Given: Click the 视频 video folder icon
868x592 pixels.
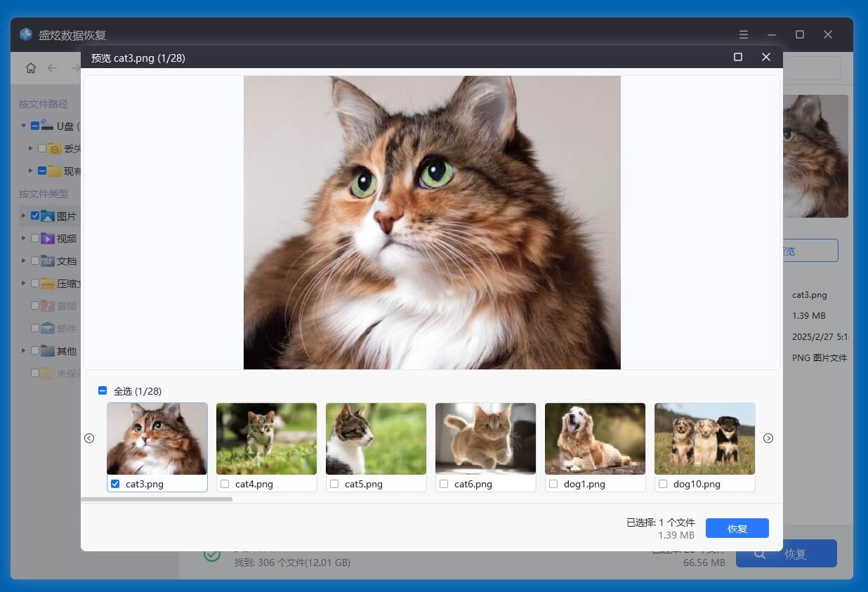Looking at the screenshot, I should (48, 239).
